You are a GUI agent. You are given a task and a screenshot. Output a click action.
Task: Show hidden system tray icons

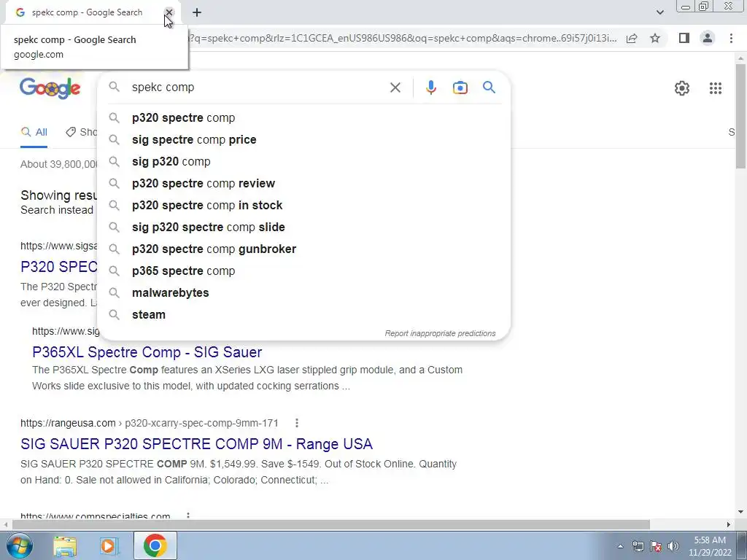click(620, 547)
